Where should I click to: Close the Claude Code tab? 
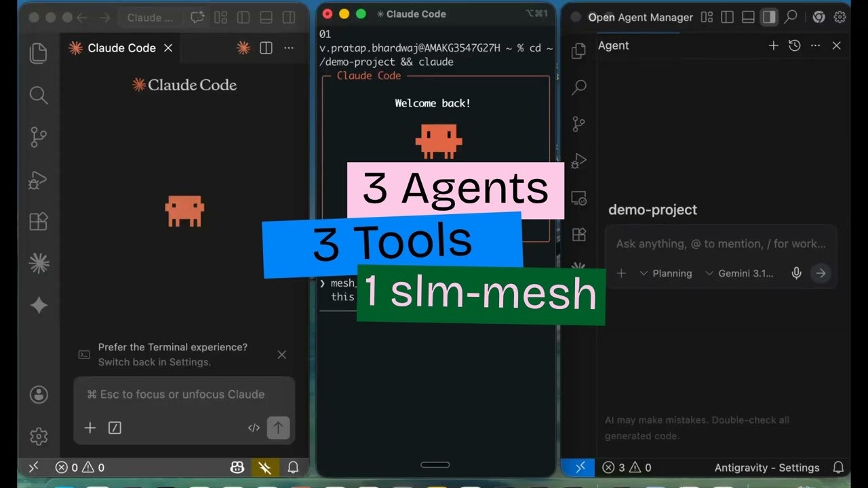168,47
